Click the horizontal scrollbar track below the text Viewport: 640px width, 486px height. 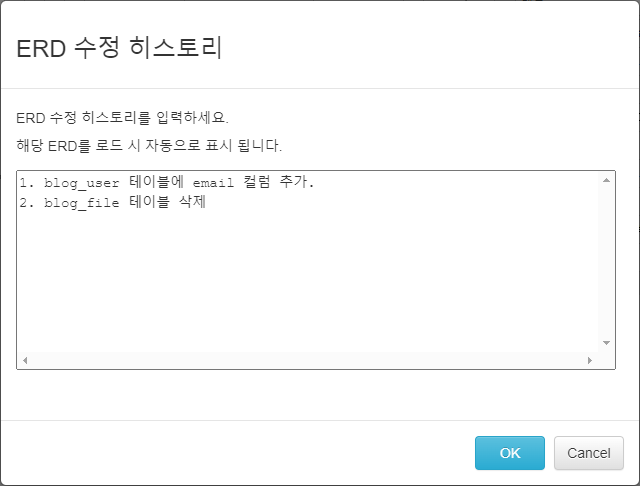pyautogui.click(x=300, y=360)
